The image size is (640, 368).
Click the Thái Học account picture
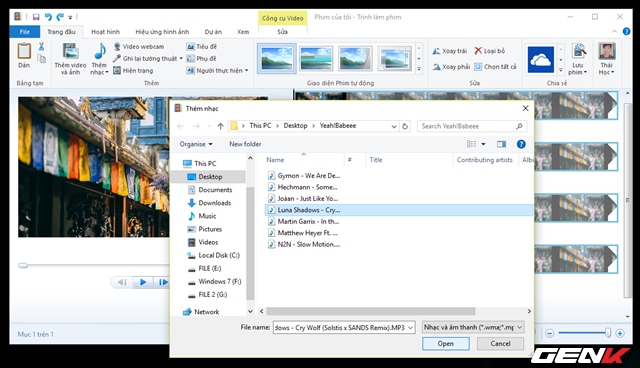[x=607, y=51]
